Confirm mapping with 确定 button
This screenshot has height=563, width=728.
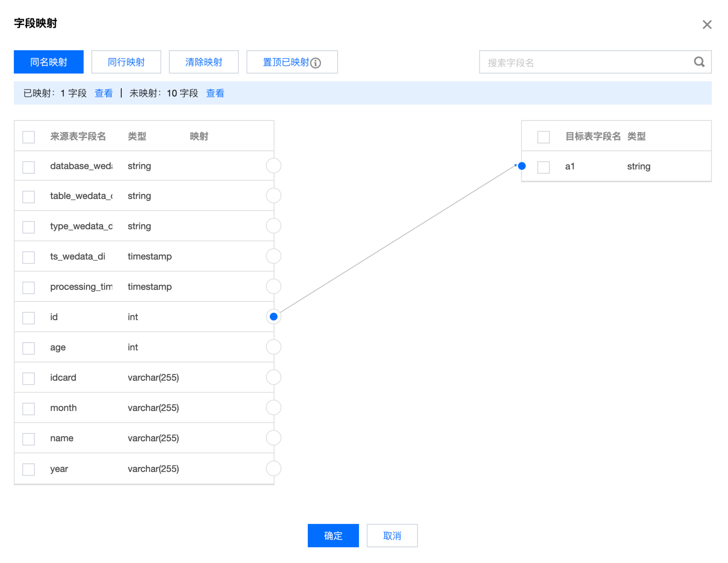point(333,535)
